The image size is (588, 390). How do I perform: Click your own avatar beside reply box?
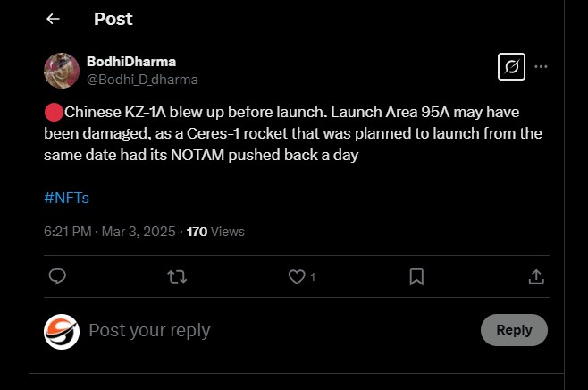pyautogui.click(x=62, y=331)
